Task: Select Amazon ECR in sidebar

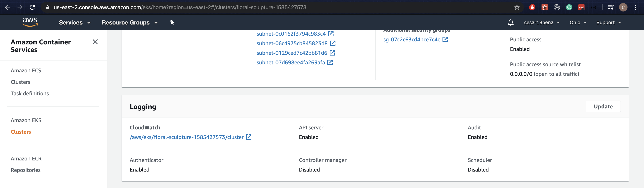Action: pos(26,159)
